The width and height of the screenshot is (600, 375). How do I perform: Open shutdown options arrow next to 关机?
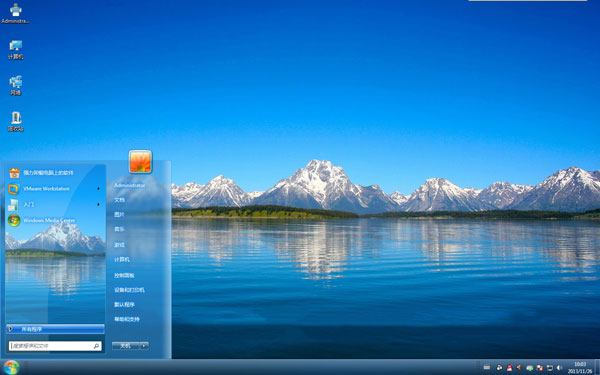[144, 346]
